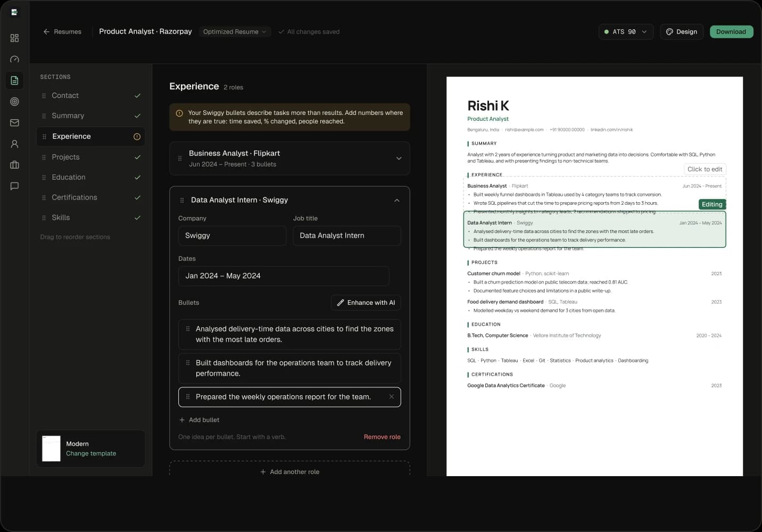Image resolution: width=762 pixels, height=532 pixels.
Task: Click 'Customer churn model' in resume preview
Action: tap(494, 273)
